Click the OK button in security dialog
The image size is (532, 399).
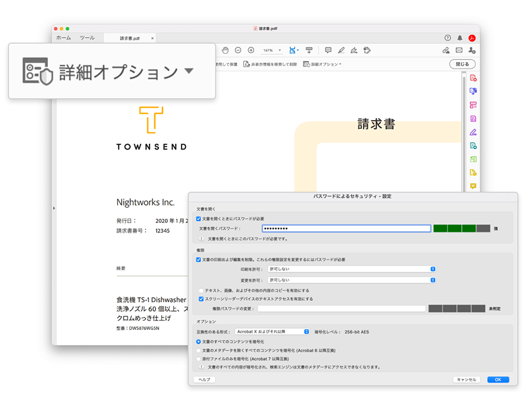click(x=498, y=379)
